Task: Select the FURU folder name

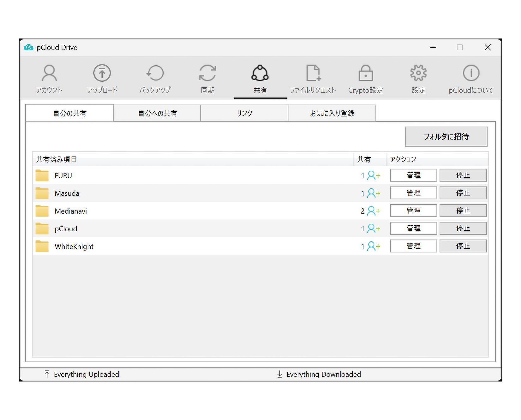Action: click(63, 176)
